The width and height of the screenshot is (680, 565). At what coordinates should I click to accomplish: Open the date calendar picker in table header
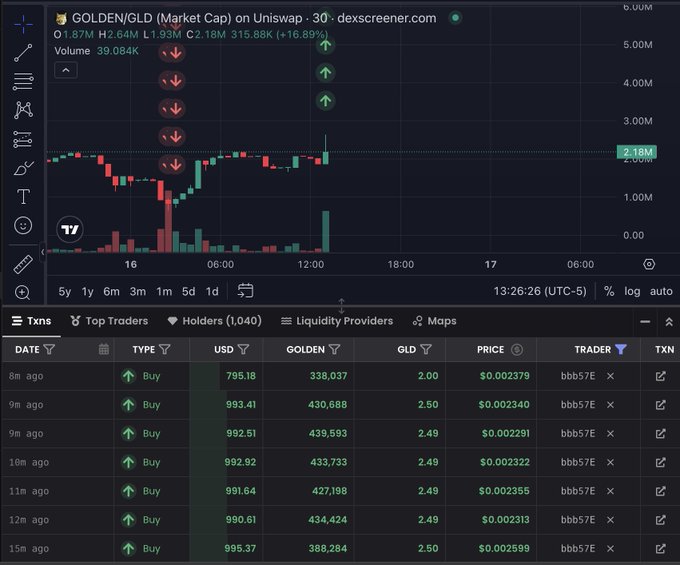[104, 349]
